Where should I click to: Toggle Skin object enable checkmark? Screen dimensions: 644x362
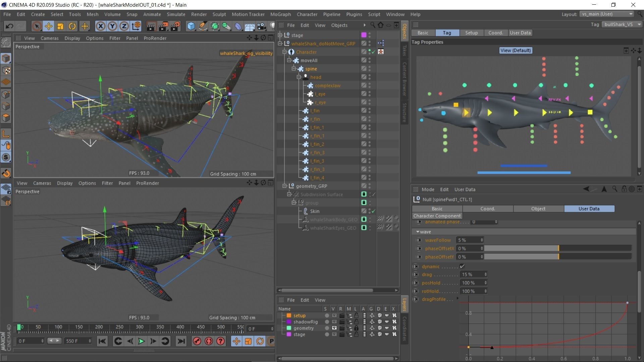[x=373, y=211]
